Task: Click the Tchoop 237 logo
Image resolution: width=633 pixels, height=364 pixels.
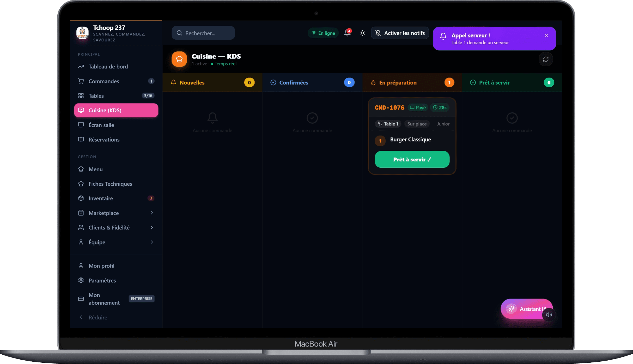Action: [x=82, y=33]
